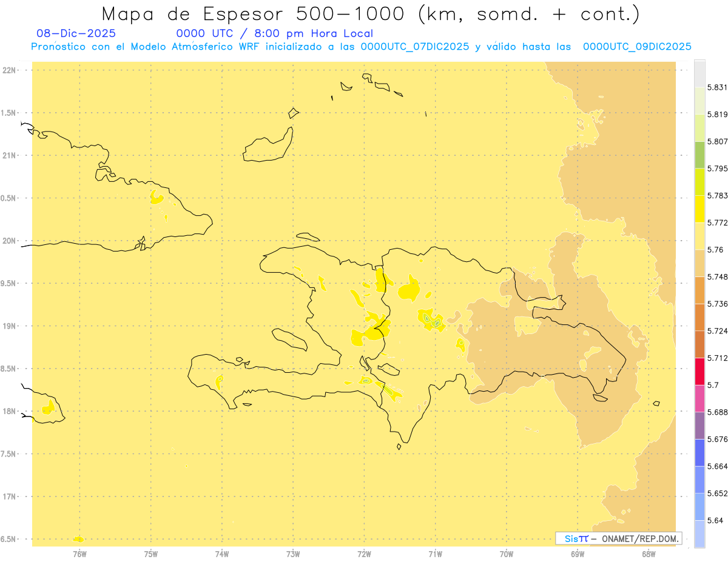This screenshot has height=562, width=728.
Task: Click the 22N latitude axis label
Action: [8, 70]
